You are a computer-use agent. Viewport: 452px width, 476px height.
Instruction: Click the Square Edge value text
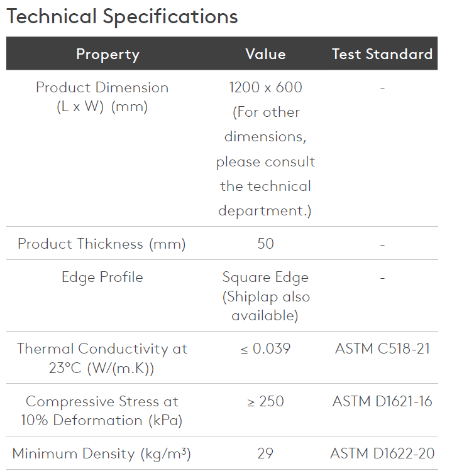click(265, 278)
